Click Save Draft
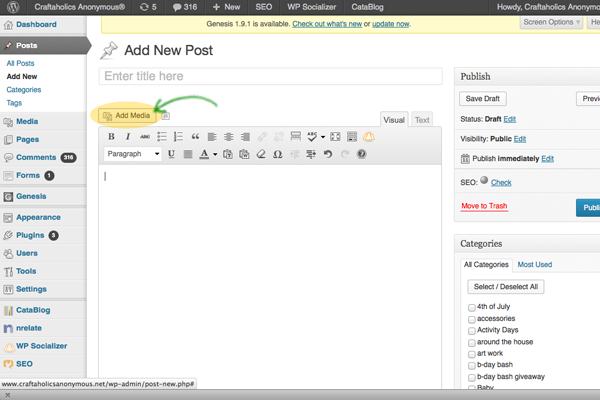This screenshot has height=400, width=600. [x=483, y=98]
